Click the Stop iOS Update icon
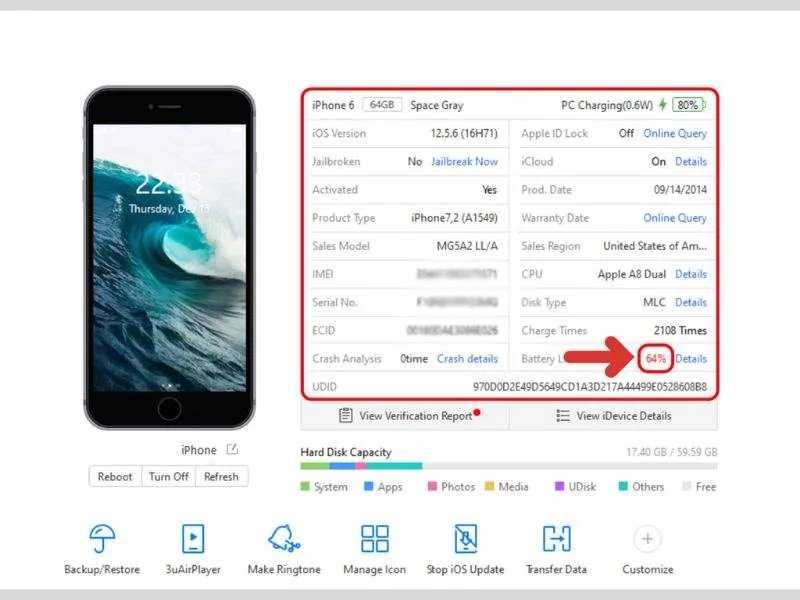This screenshot has width=800, height=600. tap(465, 538)
